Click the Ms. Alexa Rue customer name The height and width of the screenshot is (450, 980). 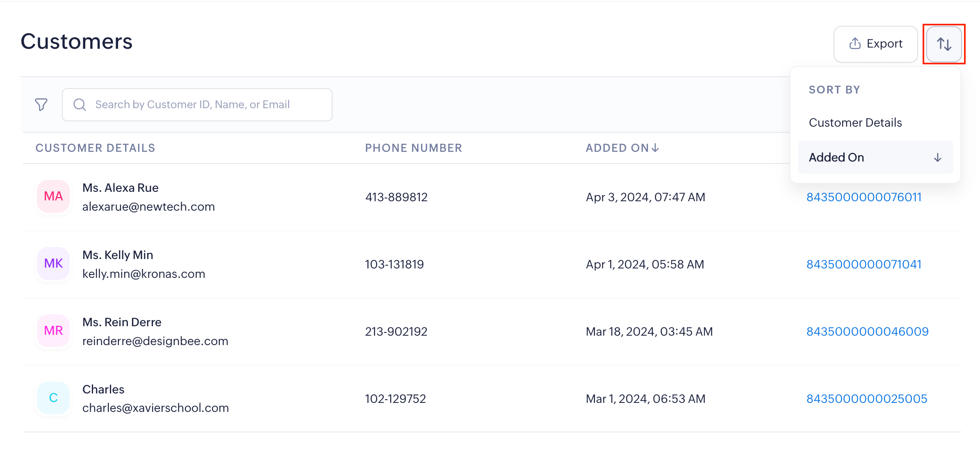pyautogui.click(x=121, y=188)
